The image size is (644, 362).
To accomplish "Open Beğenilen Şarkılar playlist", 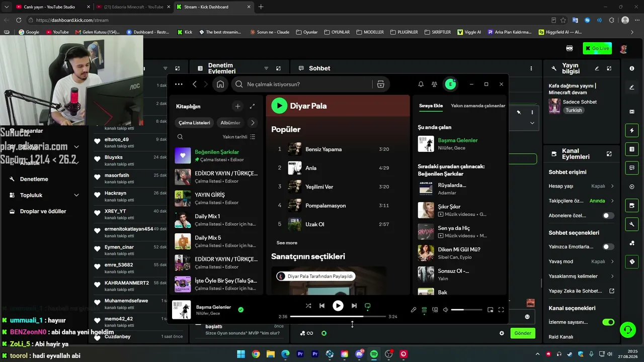I will [x=217, y=155].
